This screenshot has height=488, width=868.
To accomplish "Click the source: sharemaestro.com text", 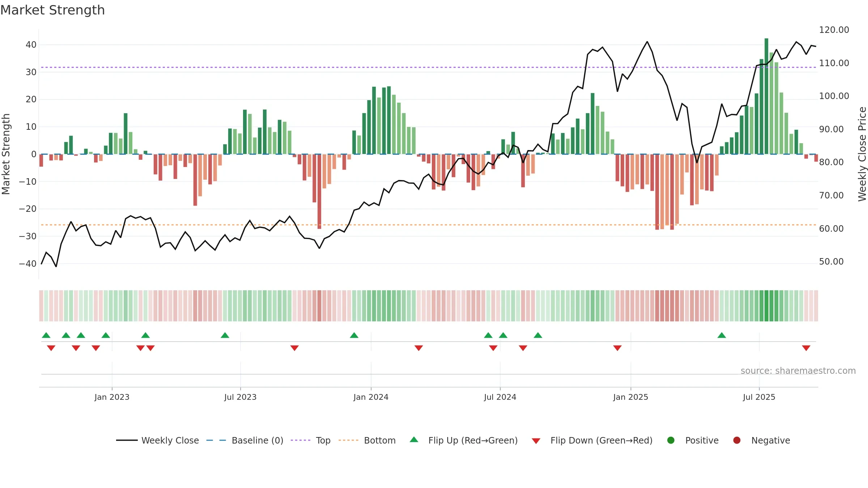I will (798, 371).
